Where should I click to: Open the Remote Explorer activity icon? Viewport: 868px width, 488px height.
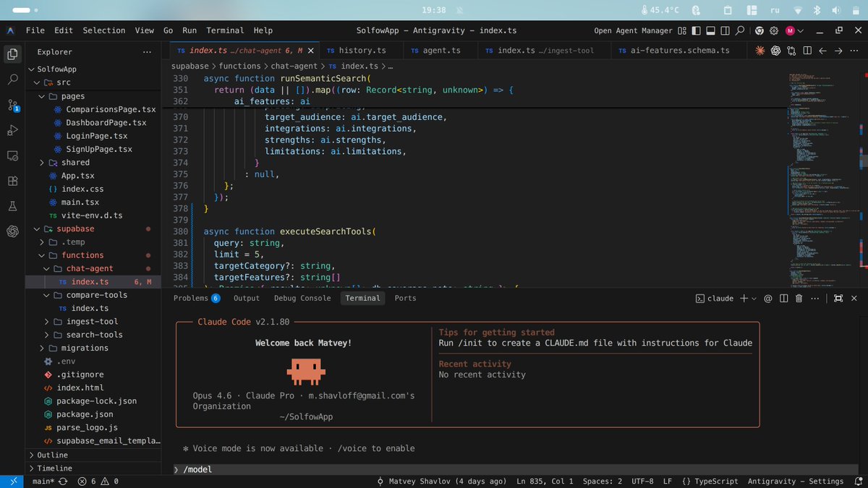[x=12, y=155]
